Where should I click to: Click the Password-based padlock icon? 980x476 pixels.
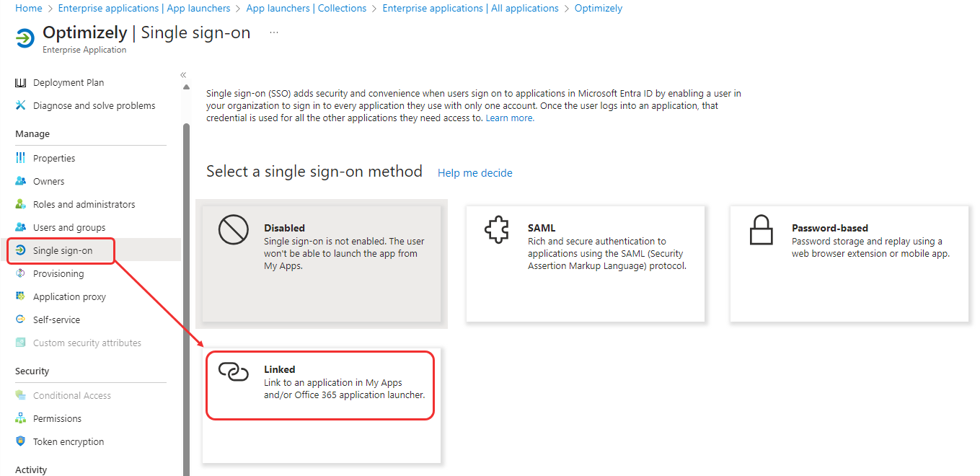click(761, 230)
